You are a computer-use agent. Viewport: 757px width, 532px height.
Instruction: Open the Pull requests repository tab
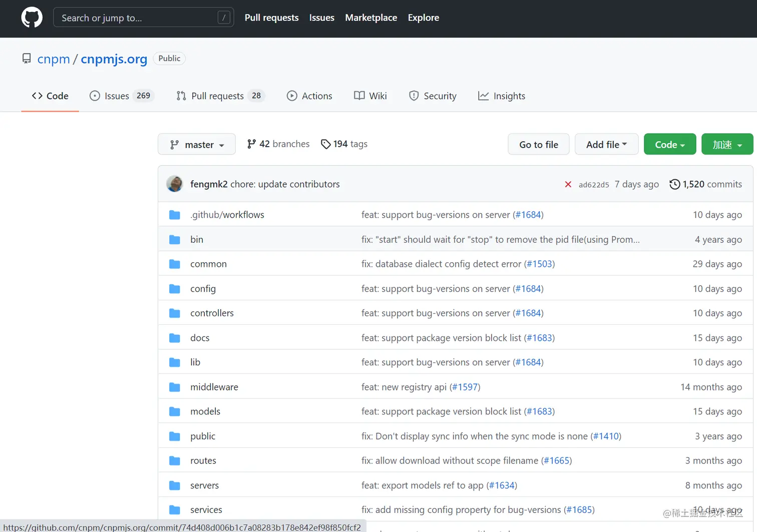pyautogui.click(x=220, y=96)
